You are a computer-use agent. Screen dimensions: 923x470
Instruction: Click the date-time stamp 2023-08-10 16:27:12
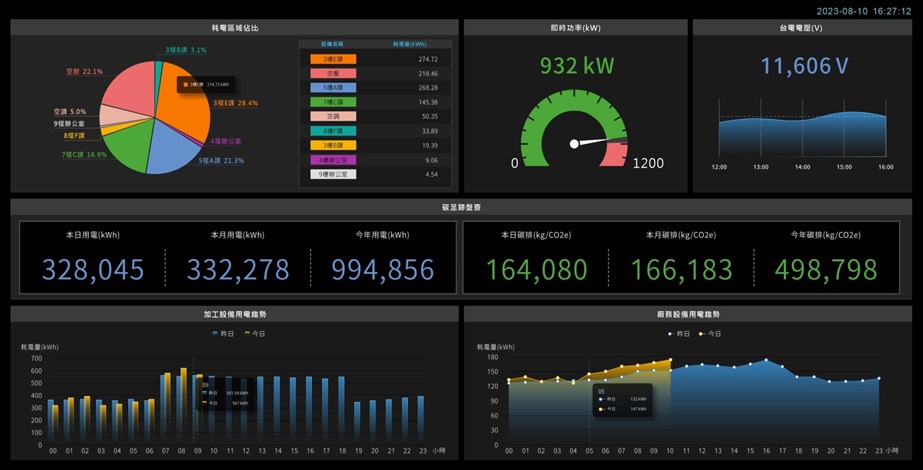[864, 11]
